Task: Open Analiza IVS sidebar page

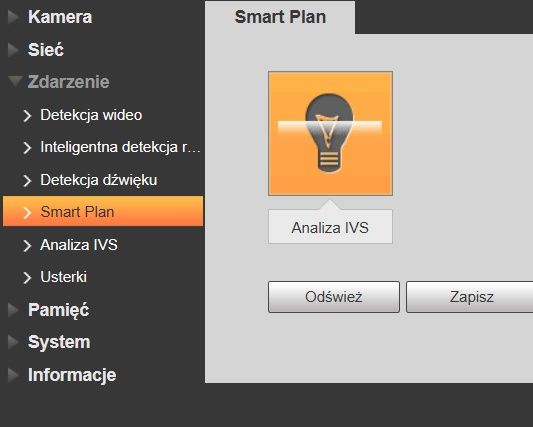Action: (x=79, y=245)
